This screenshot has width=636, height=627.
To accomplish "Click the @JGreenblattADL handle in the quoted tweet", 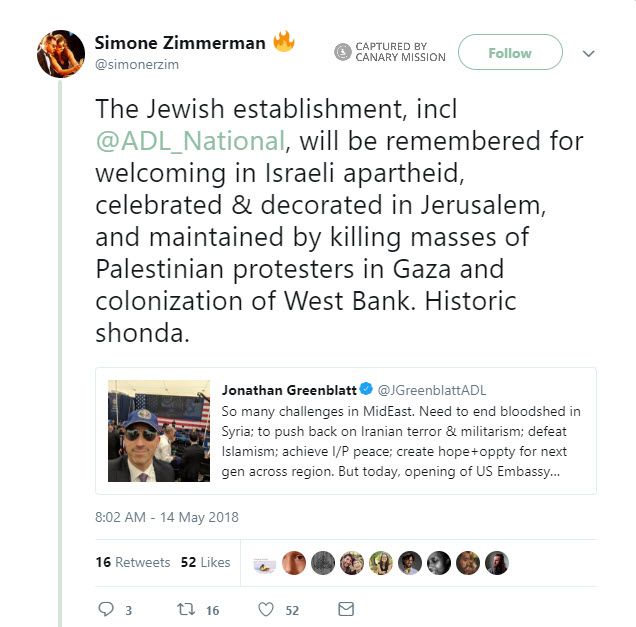I will [x=432, y=390].
